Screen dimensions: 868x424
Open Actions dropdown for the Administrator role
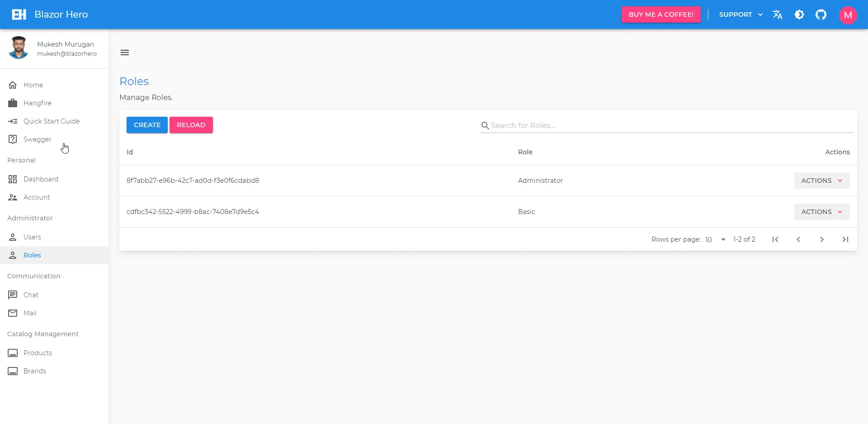click(x=821, y=180)
